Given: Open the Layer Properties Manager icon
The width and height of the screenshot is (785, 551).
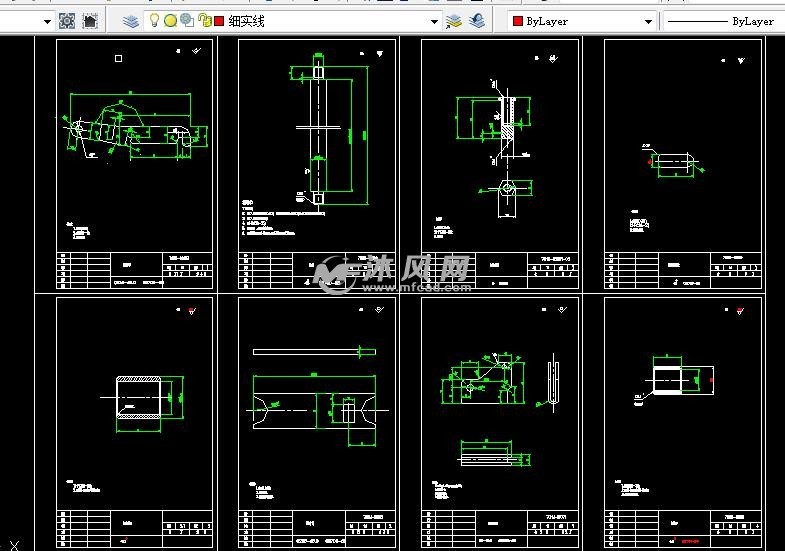Looking at the screenshot, I should tap(131, 21).
